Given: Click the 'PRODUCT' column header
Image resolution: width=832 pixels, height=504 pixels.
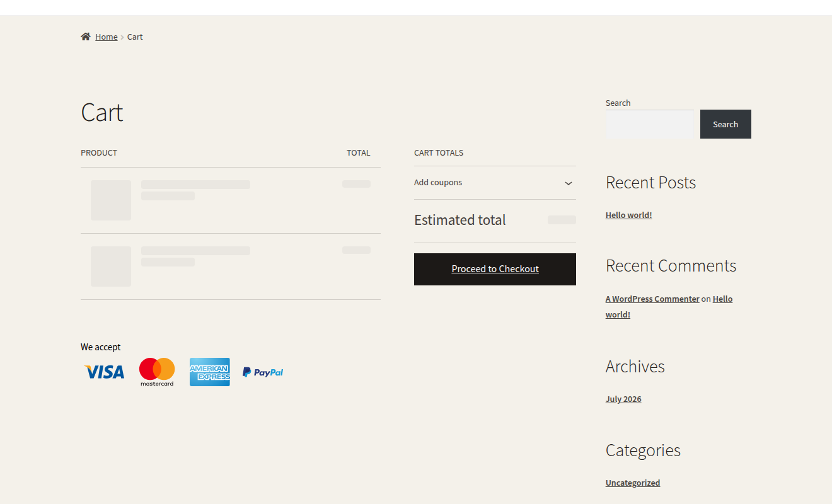Looking at the screenshot, I should (x=99, y=152).
